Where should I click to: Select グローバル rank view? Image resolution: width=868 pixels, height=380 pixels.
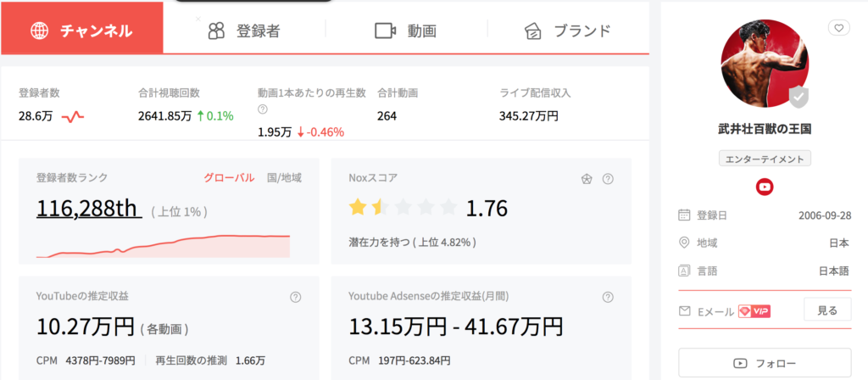point(229,178)
